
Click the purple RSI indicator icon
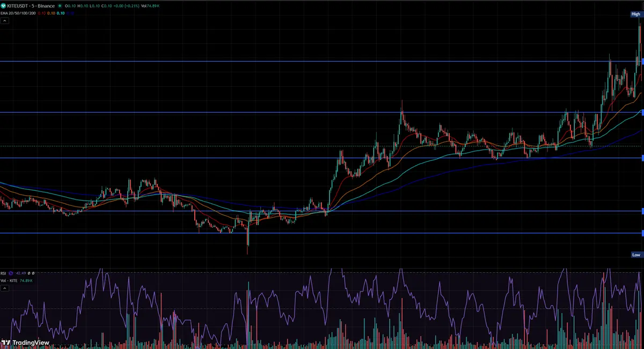tap(11, 273)
